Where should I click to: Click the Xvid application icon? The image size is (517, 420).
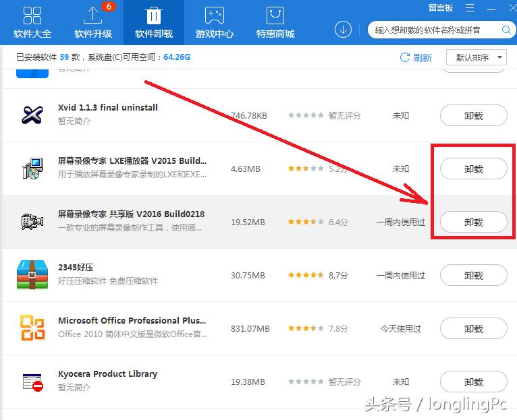[32, 115]
